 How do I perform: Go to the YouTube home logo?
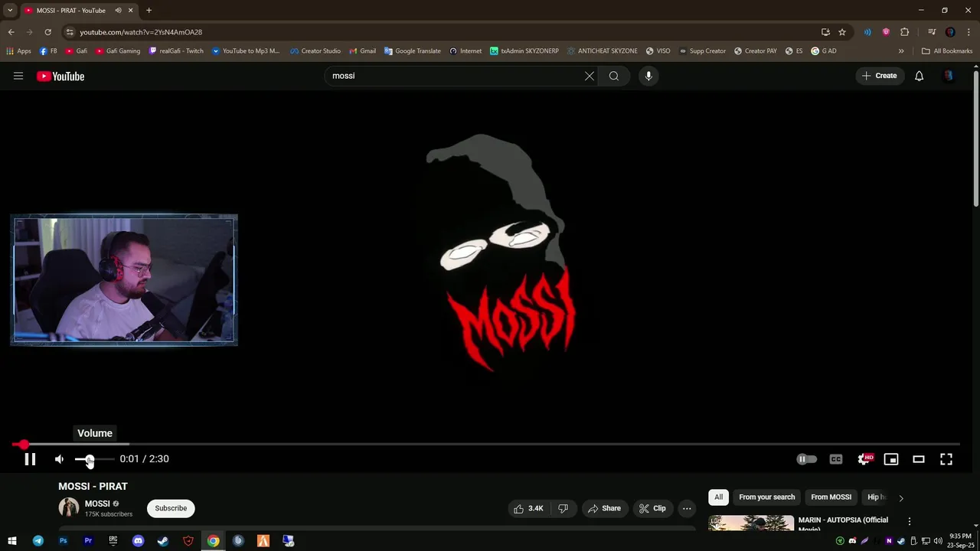pos(60,76)
